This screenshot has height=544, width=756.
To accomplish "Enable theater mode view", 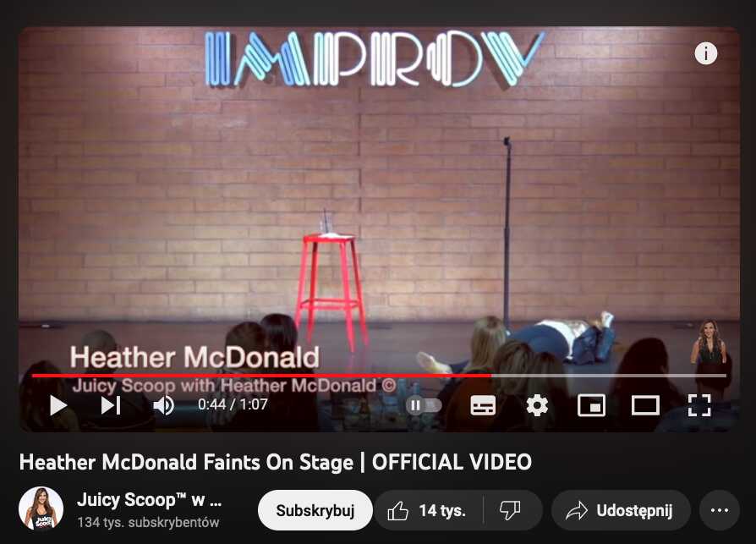I will click(x=645, y=405).
